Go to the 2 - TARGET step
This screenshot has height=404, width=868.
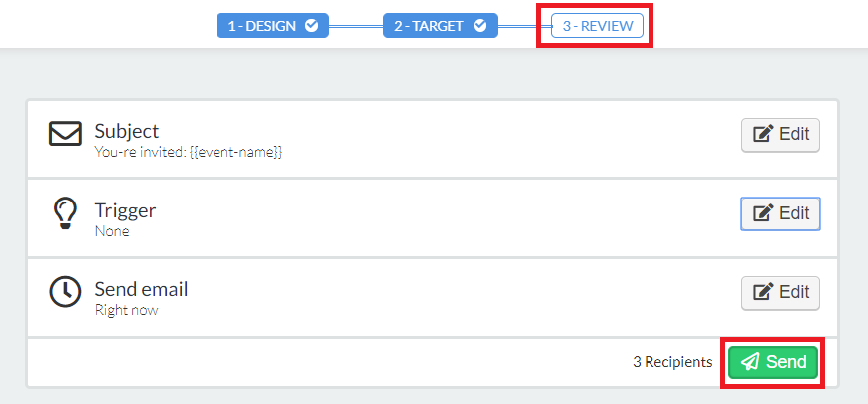(440, 26)
